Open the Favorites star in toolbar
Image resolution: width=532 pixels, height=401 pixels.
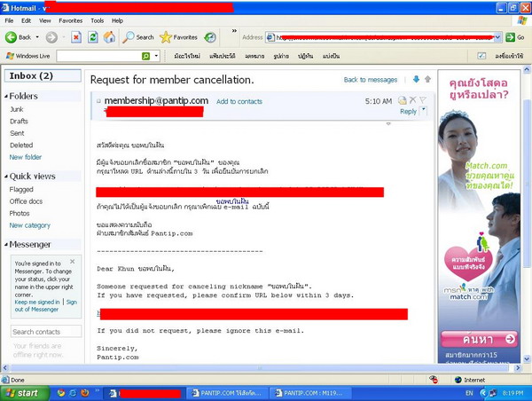click(178, 37)
